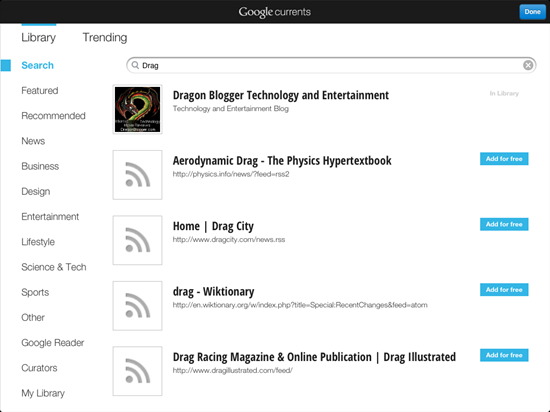Clear the Drag search text with X icon
This screenshot has height=412, width=550.
(x=528, y=65)
